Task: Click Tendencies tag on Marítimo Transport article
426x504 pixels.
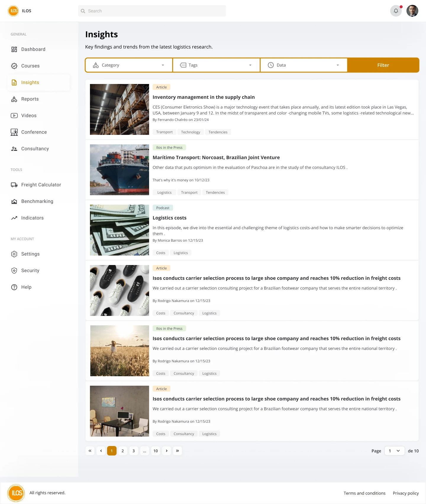Action: (215, 192)
